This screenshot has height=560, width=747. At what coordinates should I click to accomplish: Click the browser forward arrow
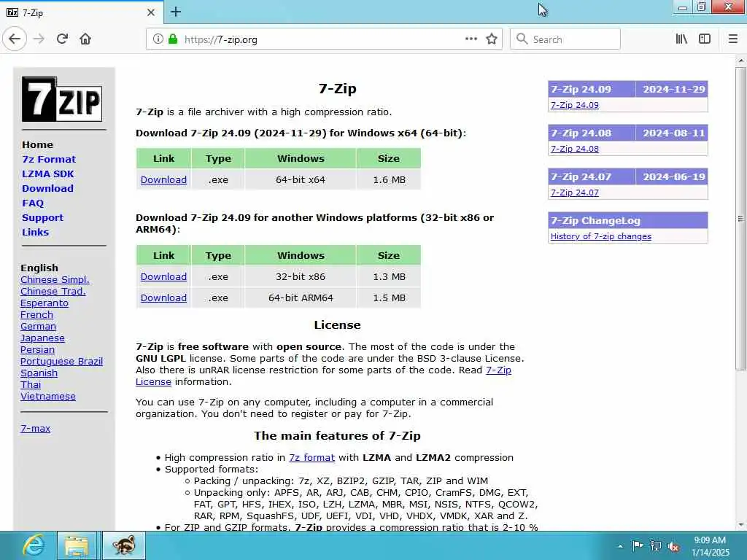pyautogui.click(x=39, y=39)
